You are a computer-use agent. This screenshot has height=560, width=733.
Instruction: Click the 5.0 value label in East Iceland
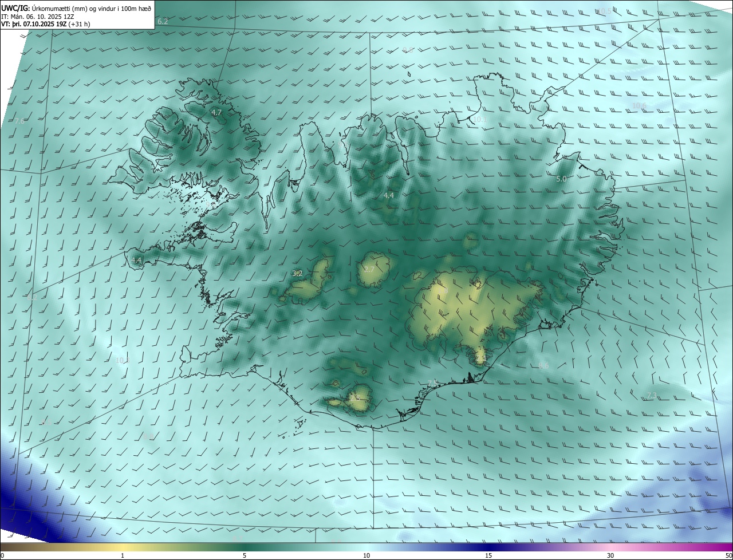(561, 179)
